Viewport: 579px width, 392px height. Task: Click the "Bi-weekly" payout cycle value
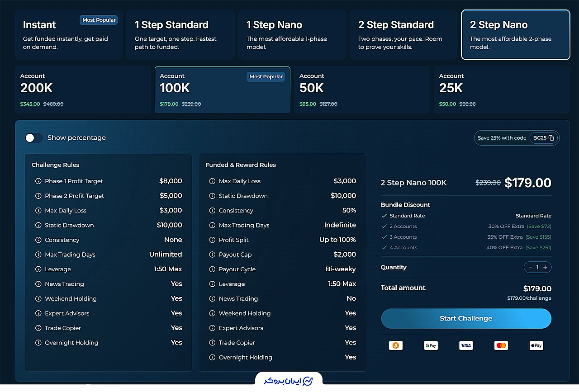pos(341,269)
